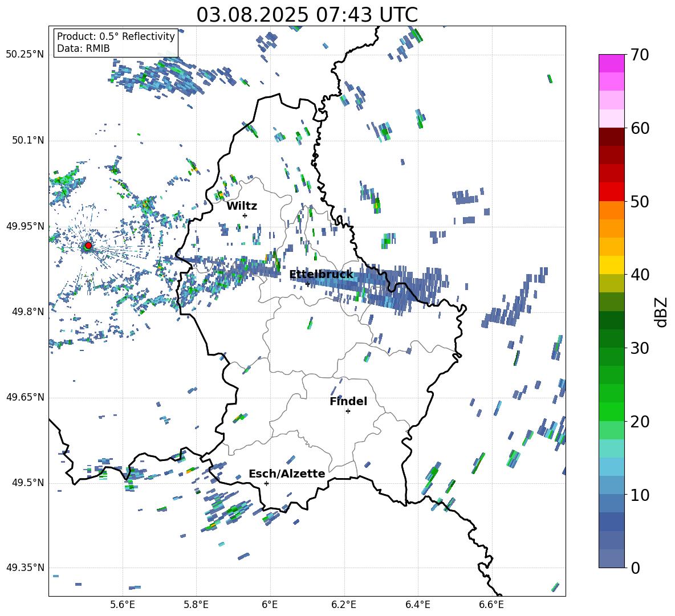Click the '6°E' longitude label
675x616 pixels.
coord(270,605)
